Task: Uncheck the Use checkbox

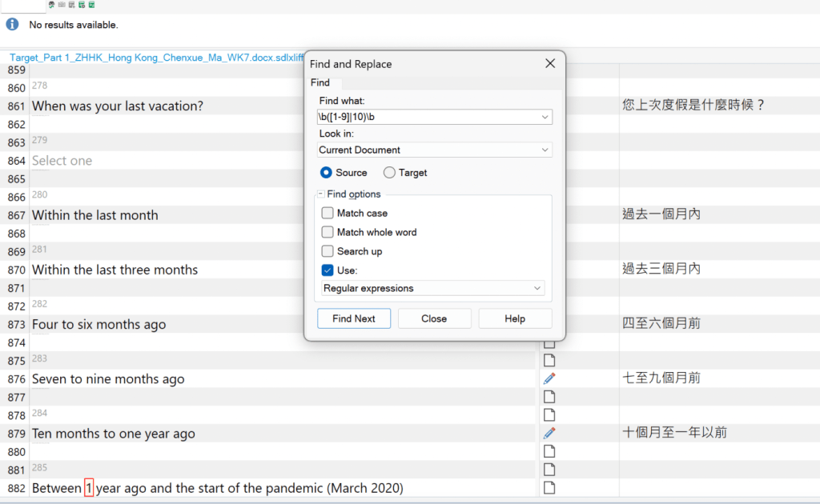Action: [x=328, y=271]
